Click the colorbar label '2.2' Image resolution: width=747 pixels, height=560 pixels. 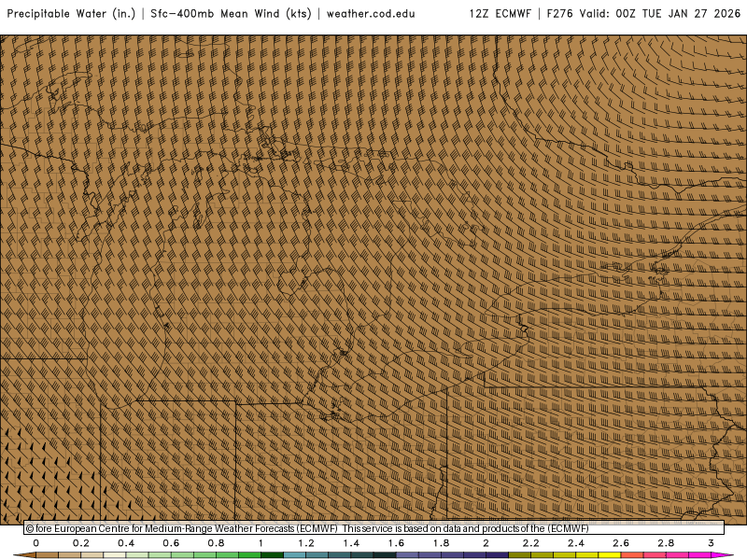tap(530, 543)
